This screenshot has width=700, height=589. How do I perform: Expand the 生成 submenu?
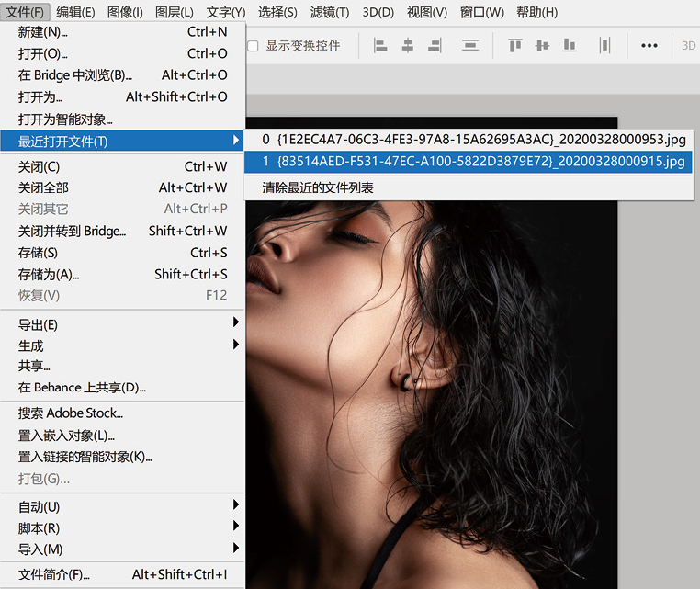click(x=122, y=345)
